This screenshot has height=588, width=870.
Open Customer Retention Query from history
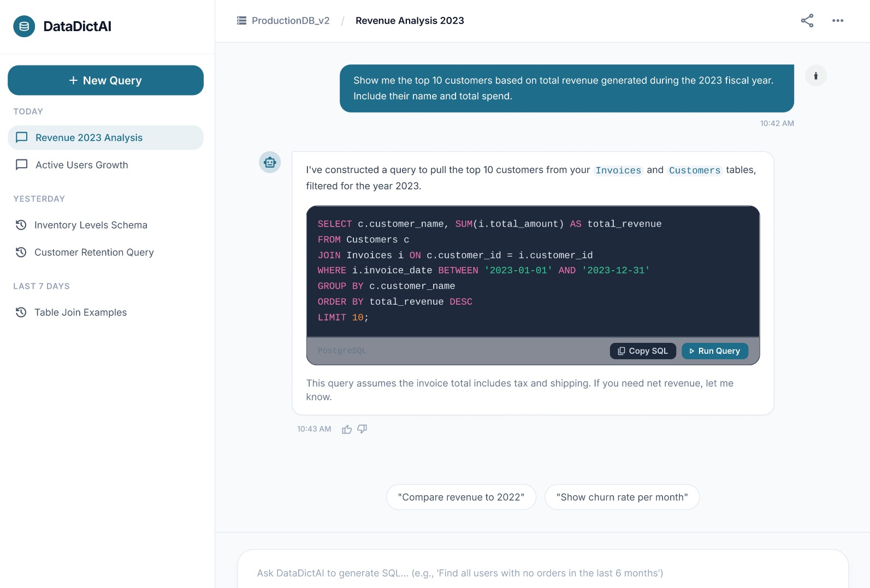(94, 252)
